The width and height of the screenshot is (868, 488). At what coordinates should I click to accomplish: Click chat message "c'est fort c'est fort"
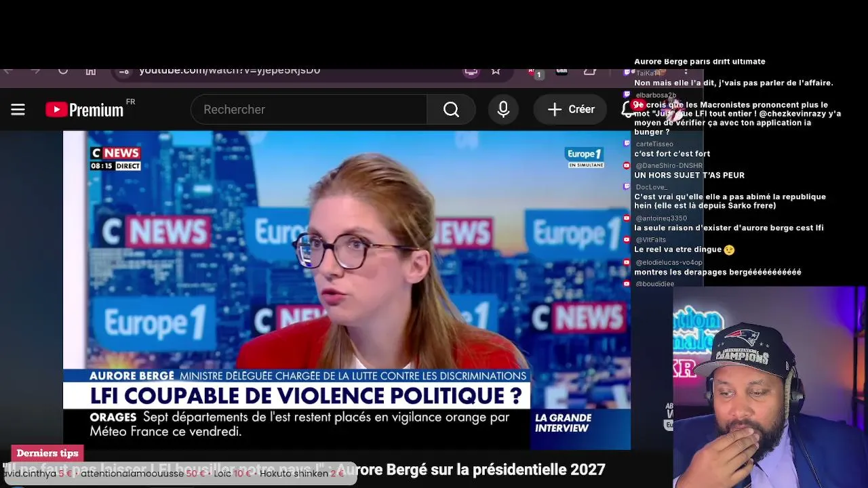pyautogui.click(x=672, y=154)
